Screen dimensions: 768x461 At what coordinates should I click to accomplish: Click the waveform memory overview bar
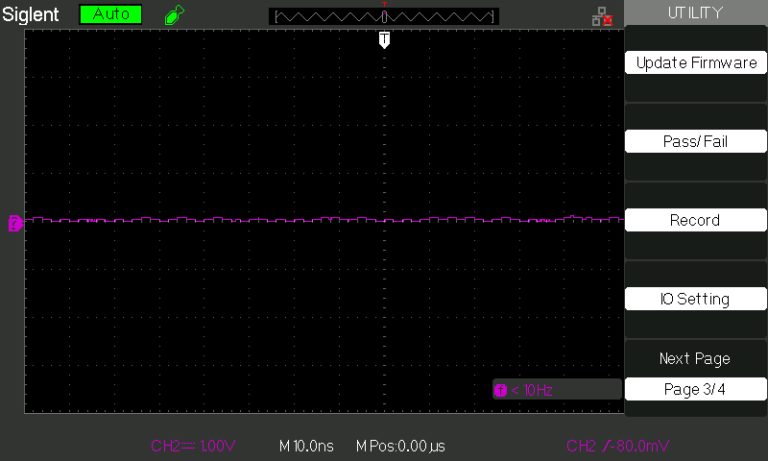click(x=384, y=16)
